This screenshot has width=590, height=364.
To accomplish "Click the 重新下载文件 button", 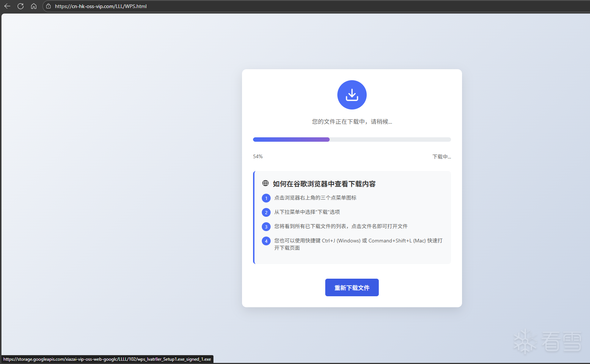I will pyautogui.click(x=352, y=287).
